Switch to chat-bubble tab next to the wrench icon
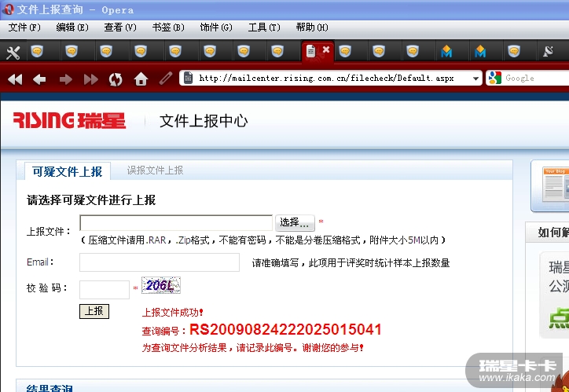Viewport: 569px width, 392px height. pyautogui.click(x=37, y=51)
